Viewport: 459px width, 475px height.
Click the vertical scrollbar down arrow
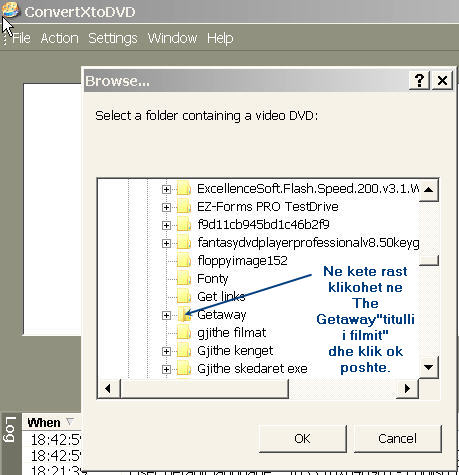click(428, 367)
